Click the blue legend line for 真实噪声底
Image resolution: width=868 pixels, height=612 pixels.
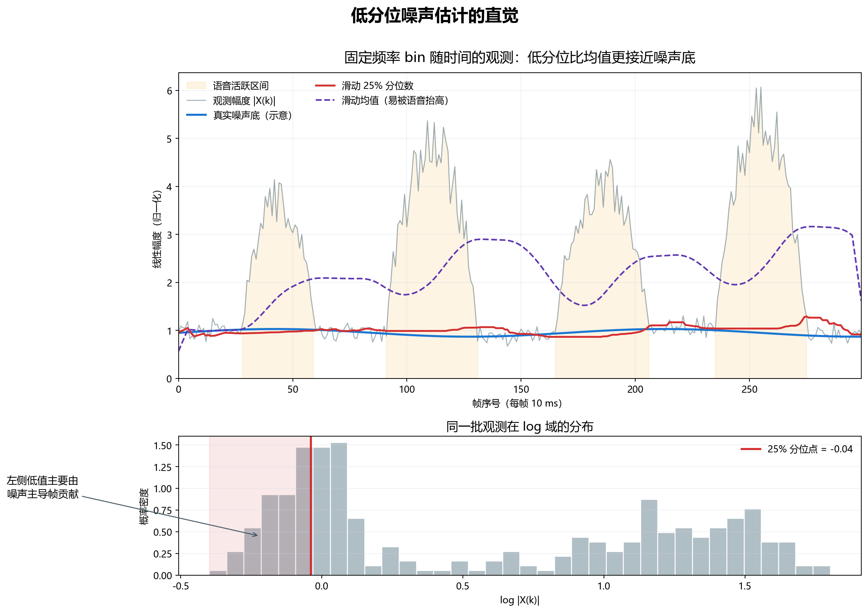196,115
